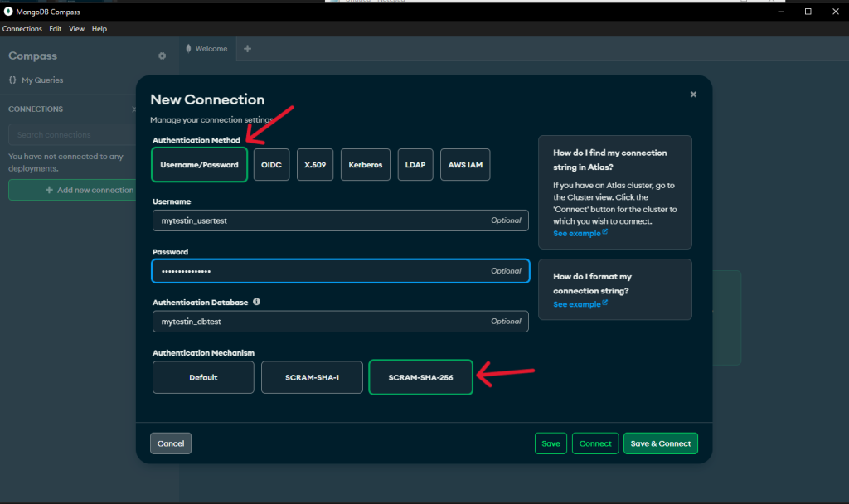The width and height of the screenshot is (849, 504).
Task: Click the Save button
Action: (551, 443)
